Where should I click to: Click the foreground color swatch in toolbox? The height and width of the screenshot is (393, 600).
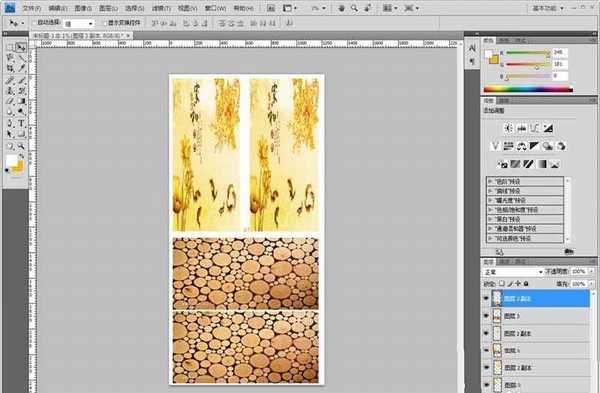pos(11,160)
